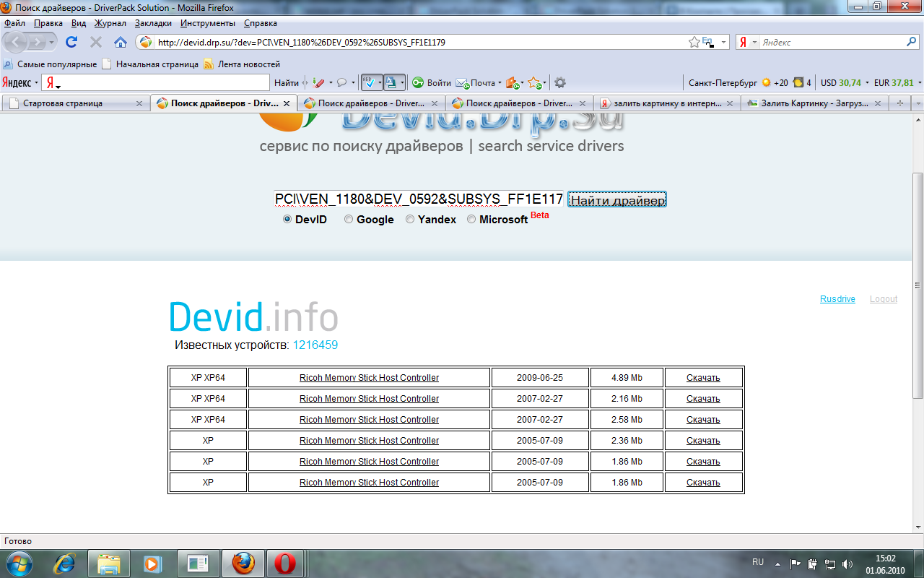Click the Yandex Bar folder bookmarks icon
This screenshot has height=578, width=924.
click(x=511, y=83)
